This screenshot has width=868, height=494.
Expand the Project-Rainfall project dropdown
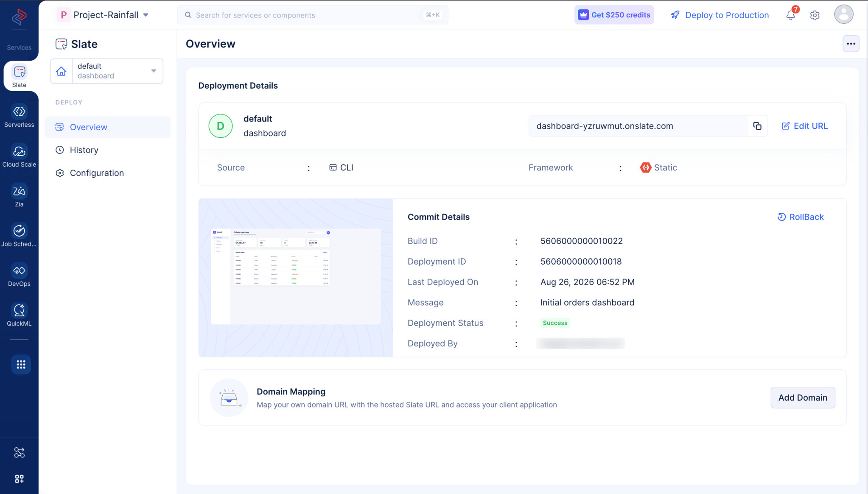tap(103, 15)
